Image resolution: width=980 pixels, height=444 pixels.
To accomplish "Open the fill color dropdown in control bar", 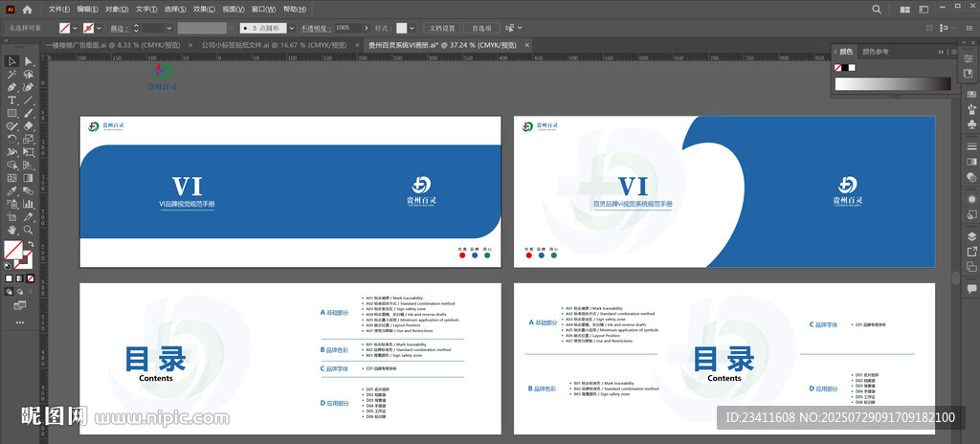I will tap(77, 28).
